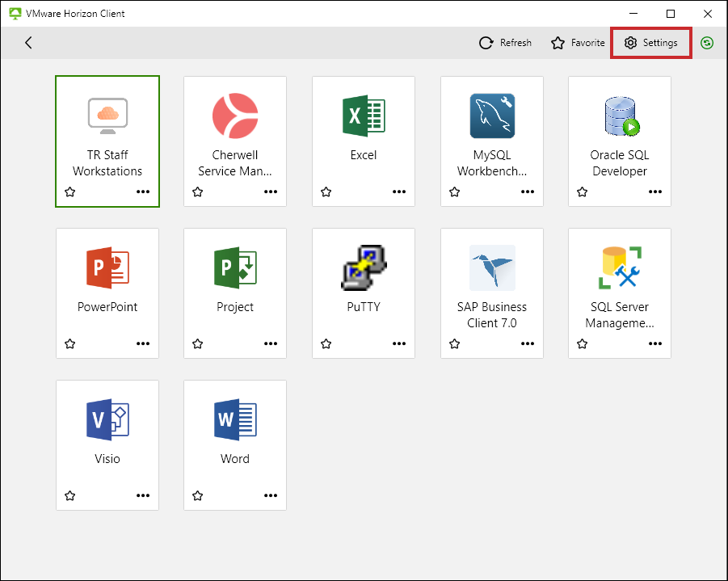Viewport: 728px width, 581px height.
Task: Launch the Cherwell Service Management app icon
Action: 235,116
